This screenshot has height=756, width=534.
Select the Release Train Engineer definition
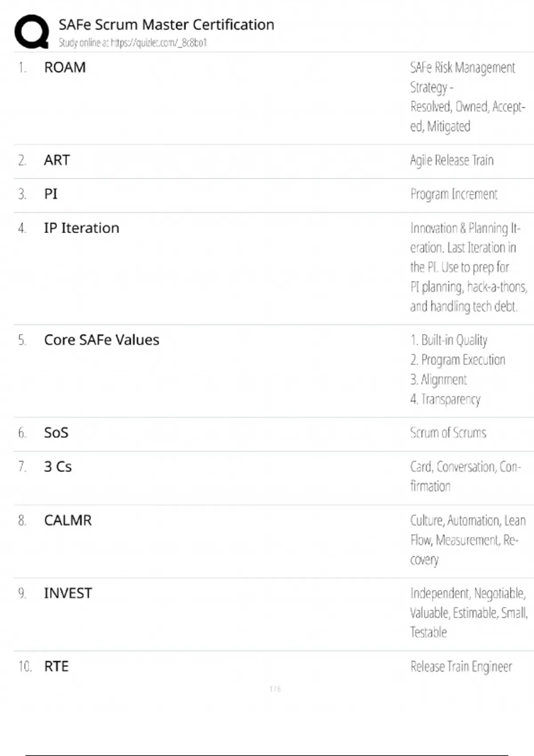[x=461, y=667]
